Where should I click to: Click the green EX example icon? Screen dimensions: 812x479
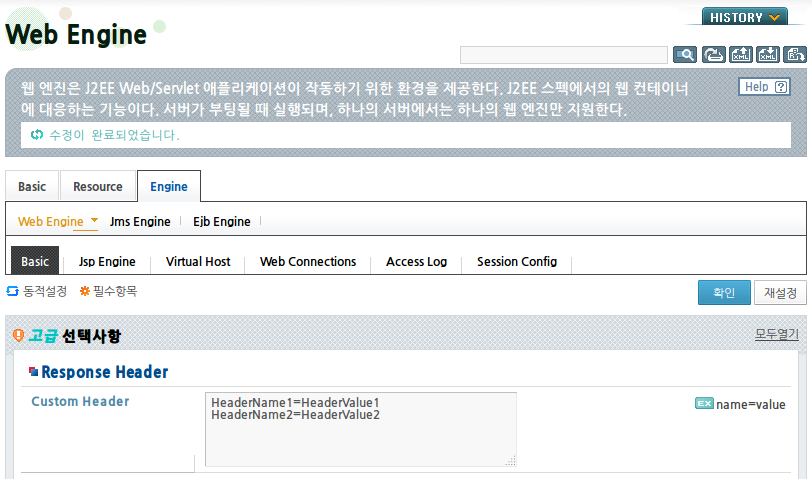[704, 403]
